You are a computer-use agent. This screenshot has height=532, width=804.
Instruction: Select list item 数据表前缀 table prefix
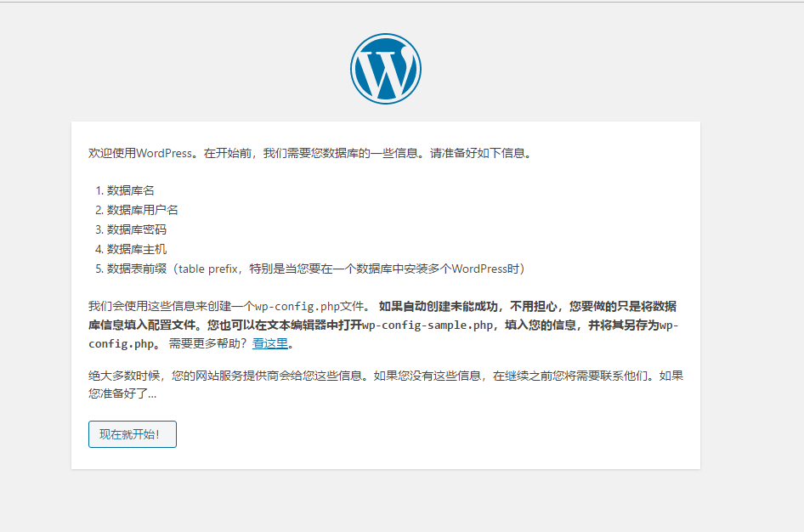point(315,269)
